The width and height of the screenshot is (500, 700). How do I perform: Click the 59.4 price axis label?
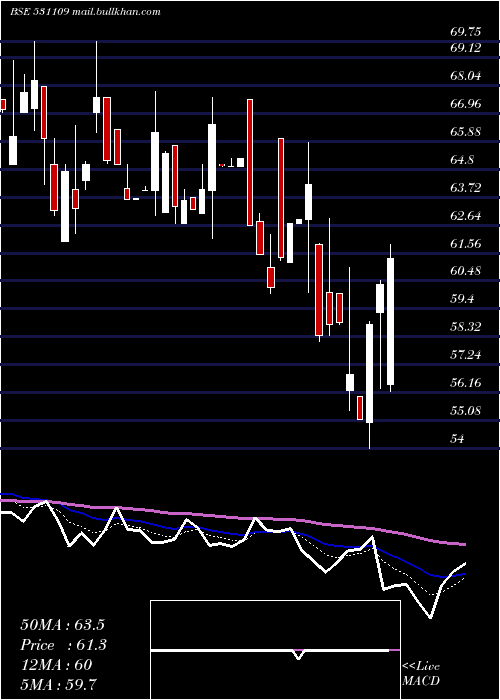[x=462, y=299]
